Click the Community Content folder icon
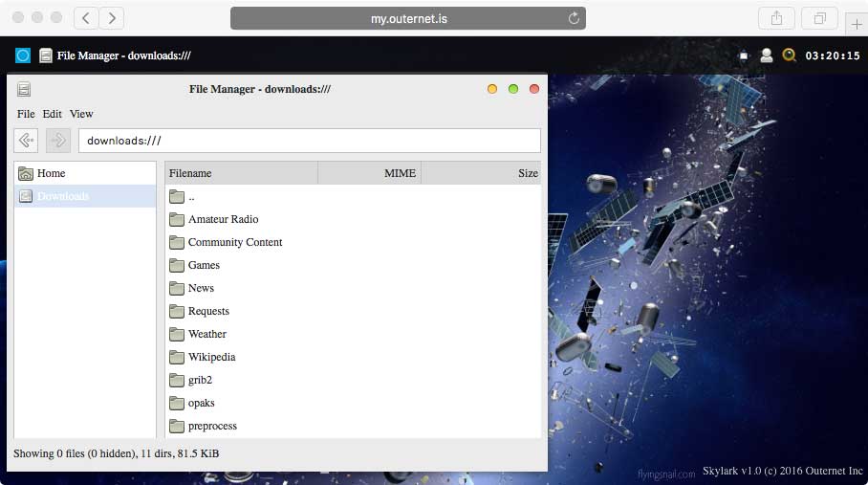 177,243
